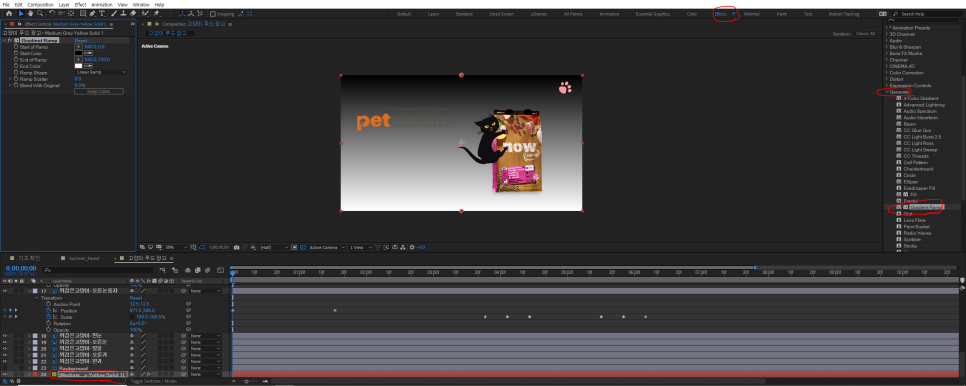966x386 pixels.
Task: Click the frame blending icon in the timeline
Action: tap(199, 270)
